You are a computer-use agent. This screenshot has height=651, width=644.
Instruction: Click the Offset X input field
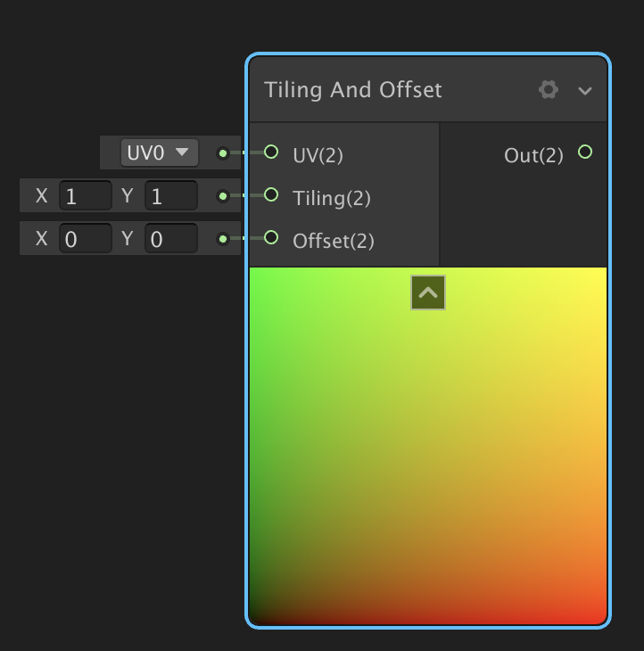pyautogui.click(x=86, y=238)
